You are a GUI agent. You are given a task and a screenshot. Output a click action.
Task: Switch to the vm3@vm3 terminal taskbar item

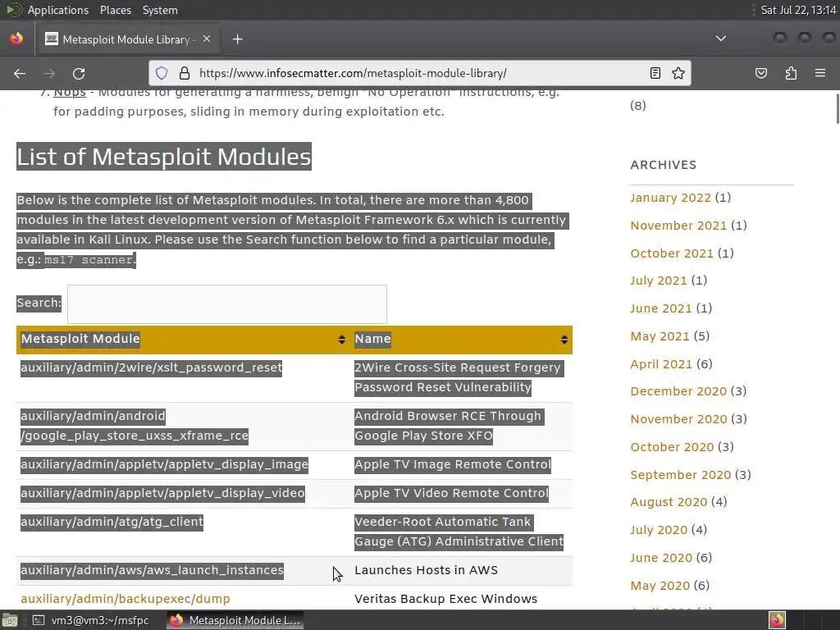pos(91,620)
